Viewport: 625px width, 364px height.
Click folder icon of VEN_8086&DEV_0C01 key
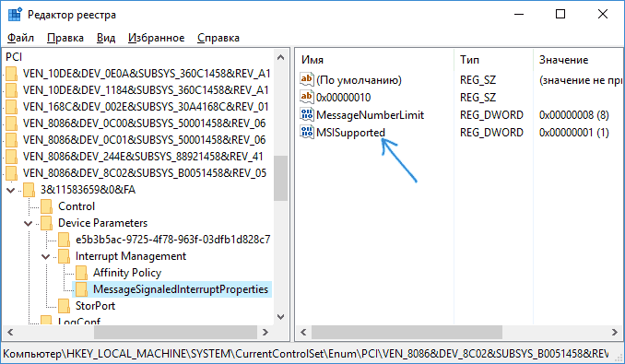point(11,140)
